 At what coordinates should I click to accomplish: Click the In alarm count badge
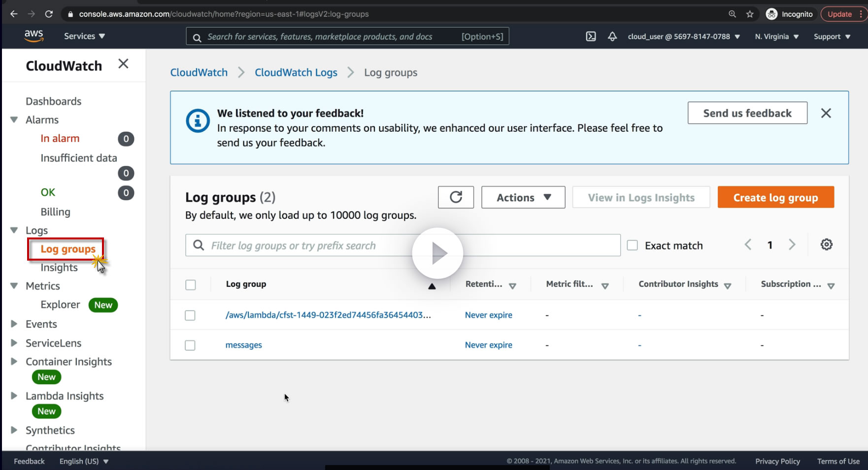point(126,139)
